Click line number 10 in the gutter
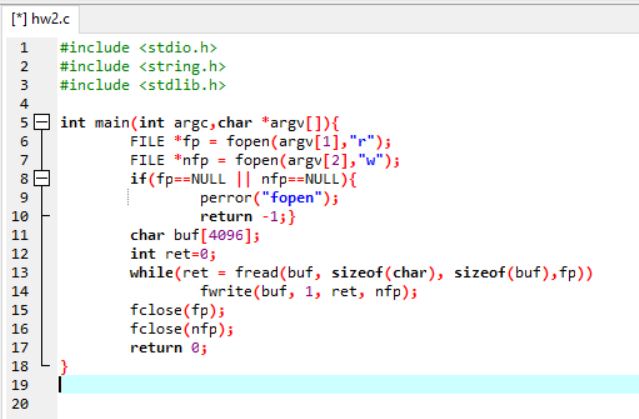This screenshot has height=419, width=639. click(20, 216)
